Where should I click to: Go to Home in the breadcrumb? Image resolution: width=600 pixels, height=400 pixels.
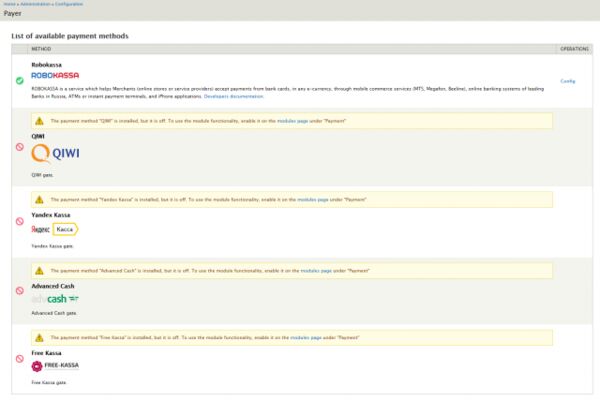9,4
